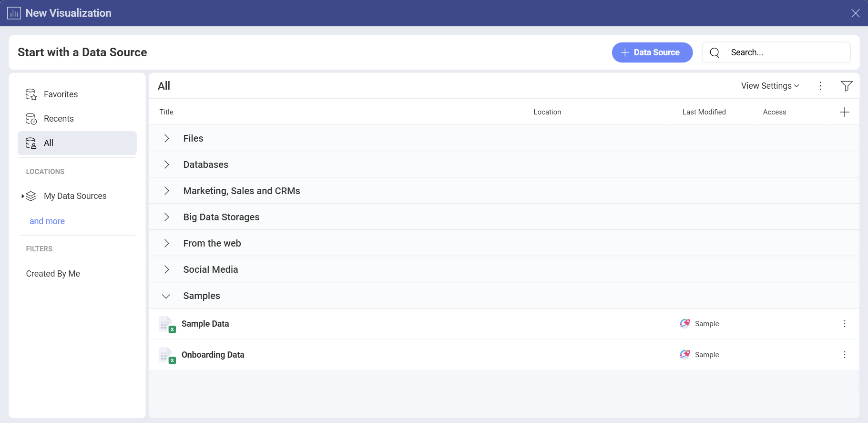Image resolution: width=868 pixels, height=423 pixels.
Task: Expand the Big Data Storages chevron
Action: [x=166, y=217]
